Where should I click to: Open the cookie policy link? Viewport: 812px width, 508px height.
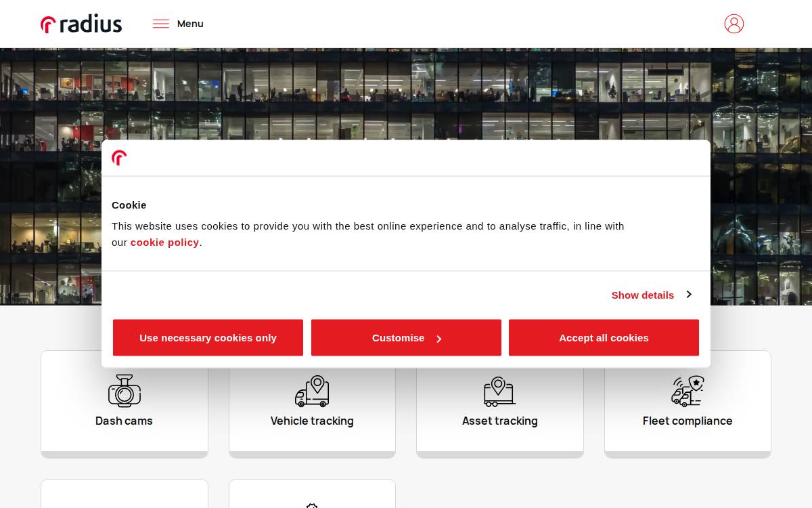tap(164, 242)
